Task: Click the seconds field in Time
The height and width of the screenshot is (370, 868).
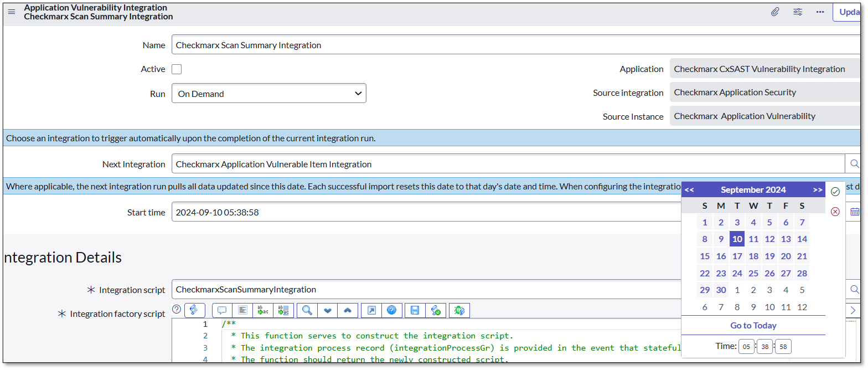Action: point(783,347)
